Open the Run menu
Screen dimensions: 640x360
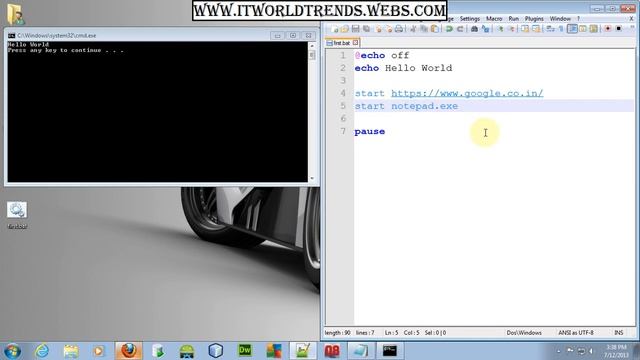click(513, 19)
